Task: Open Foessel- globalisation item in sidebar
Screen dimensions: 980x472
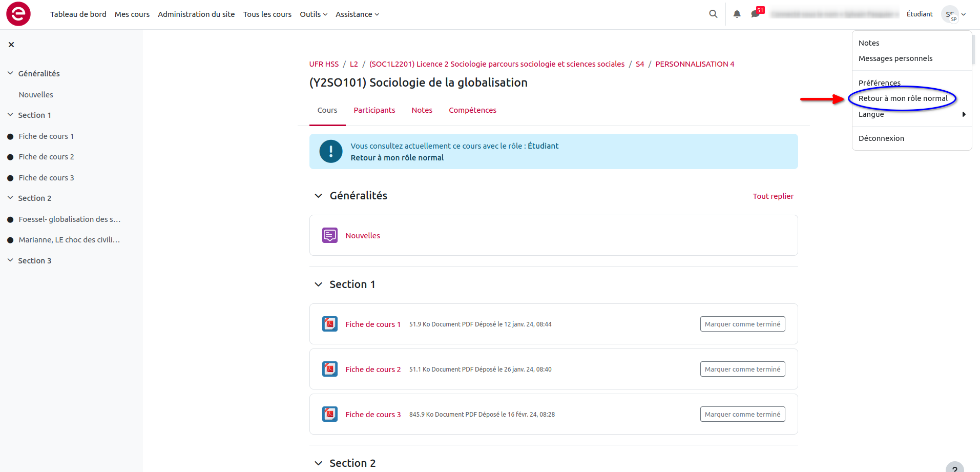Action: click(x=69, y=219)
